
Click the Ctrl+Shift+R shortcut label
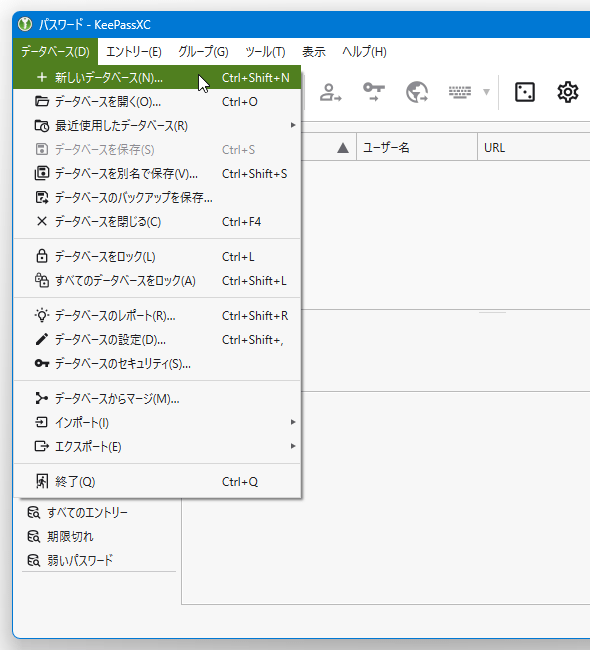click(x=255, y=315)
